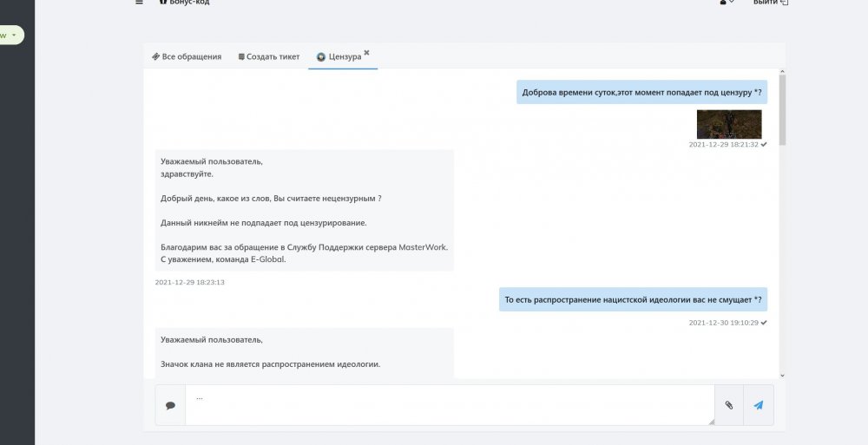The image size is (868, 445).
Task: Click the Выйти logout link
Action: 770,3
